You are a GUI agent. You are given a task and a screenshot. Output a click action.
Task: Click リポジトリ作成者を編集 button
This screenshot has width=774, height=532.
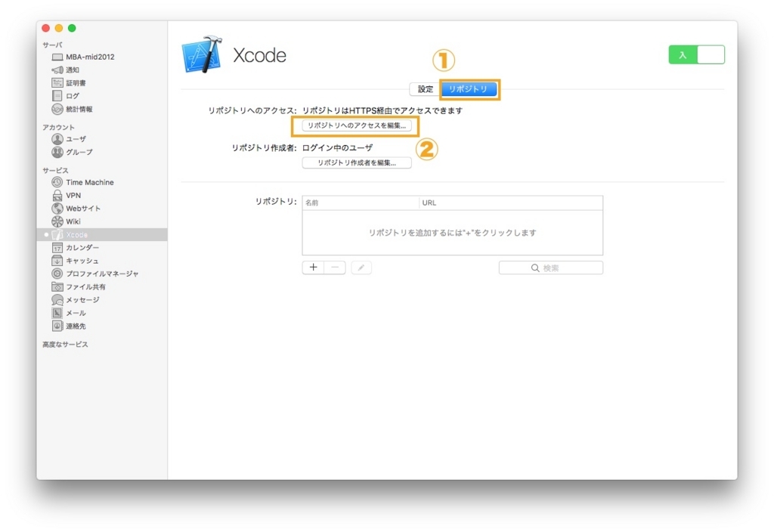(x=357, y=163)
